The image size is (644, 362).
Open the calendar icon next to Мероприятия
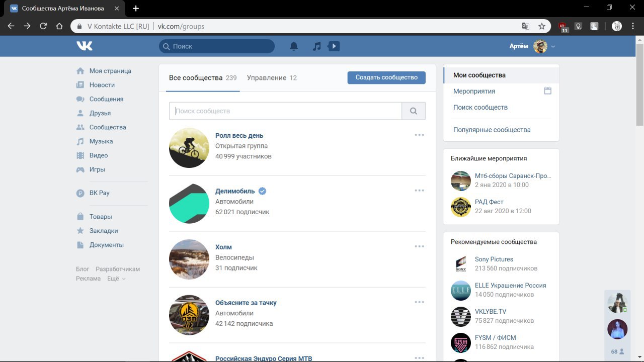click(548, 91)
